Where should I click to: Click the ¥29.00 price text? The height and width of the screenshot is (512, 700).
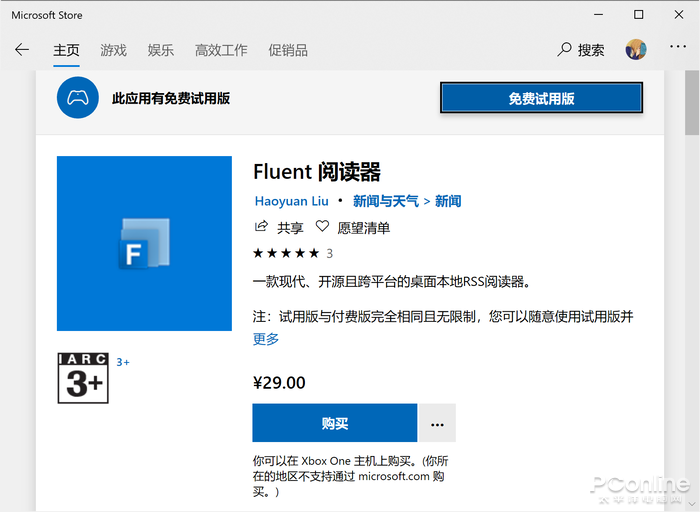pyautogui.click(x=279, y=383)
